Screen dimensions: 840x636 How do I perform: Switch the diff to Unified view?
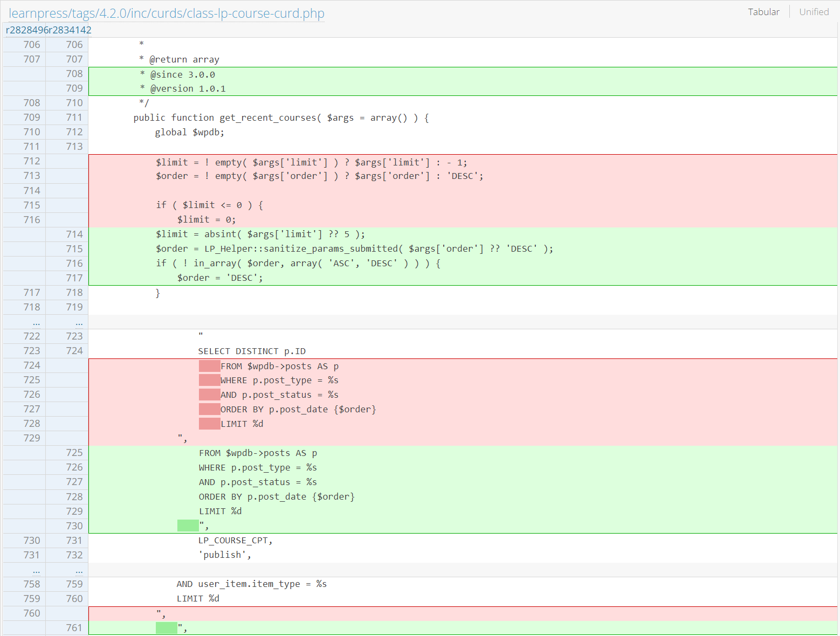(x=814, y=11)
